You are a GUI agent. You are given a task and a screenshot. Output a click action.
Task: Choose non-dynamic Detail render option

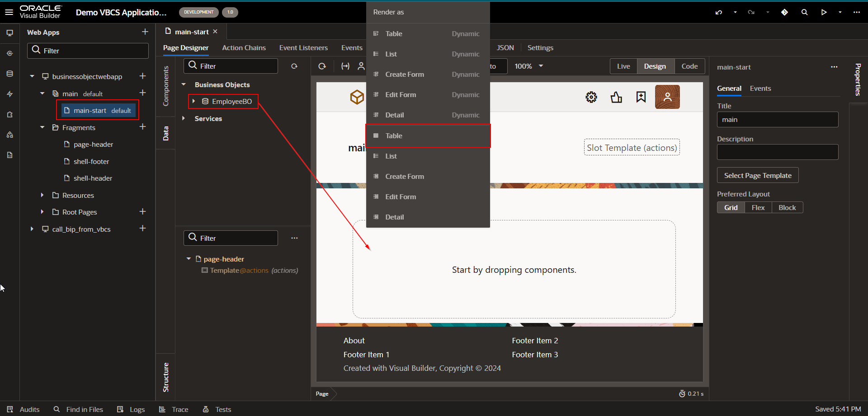pyautogui.click(x=428, y=217)
